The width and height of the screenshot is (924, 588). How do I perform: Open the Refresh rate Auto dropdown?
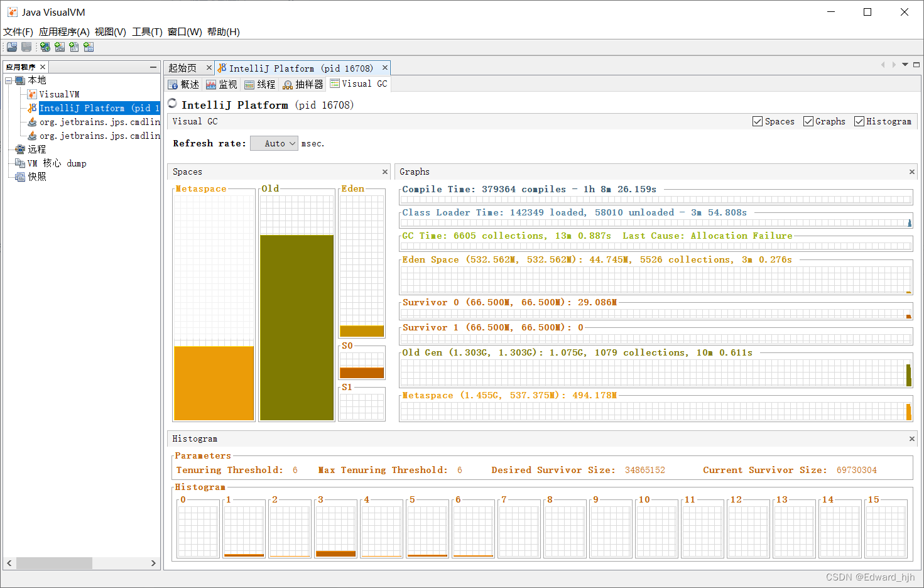tap(274, 144)
